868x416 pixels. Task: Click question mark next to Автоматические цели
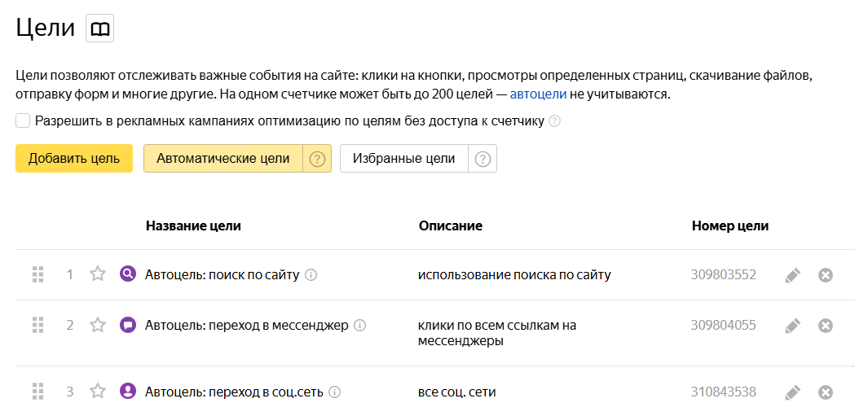click(x=317, y=159)
